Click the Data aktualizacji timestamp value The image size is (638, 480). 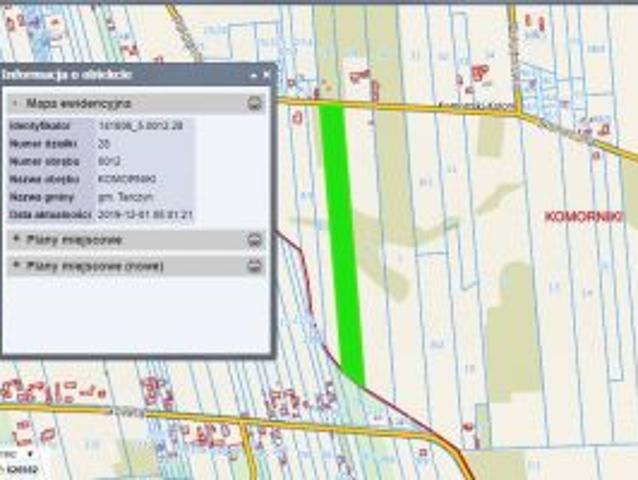(145, 214)
